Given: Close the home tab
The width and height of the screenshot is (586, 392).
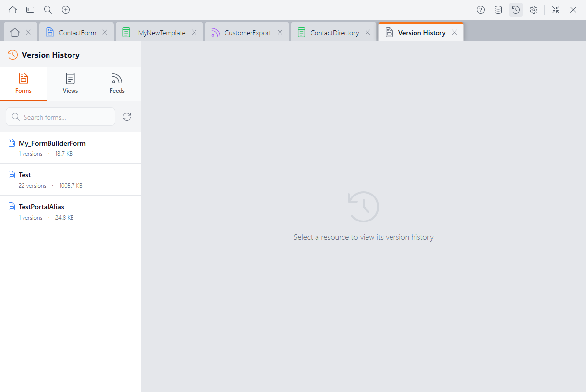Looking at the screenshot, I should pyautogui.click(x=28, y=32).
